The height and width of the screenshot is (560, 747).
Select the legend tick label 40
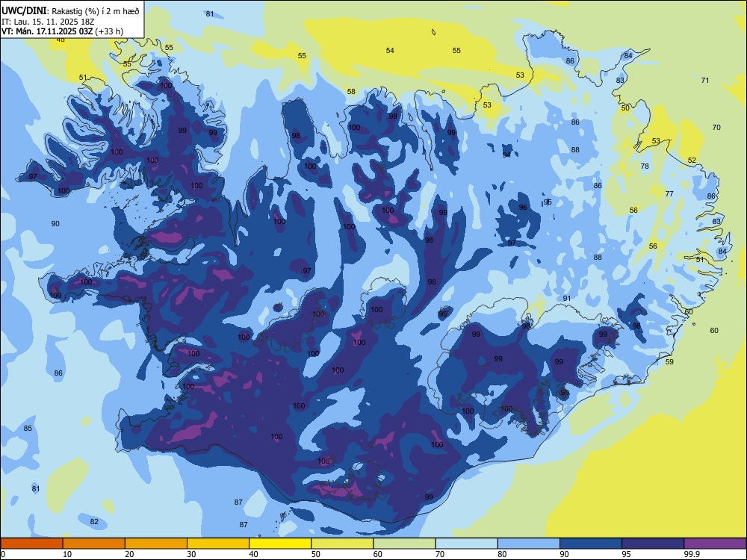click(x=253, y=554)
